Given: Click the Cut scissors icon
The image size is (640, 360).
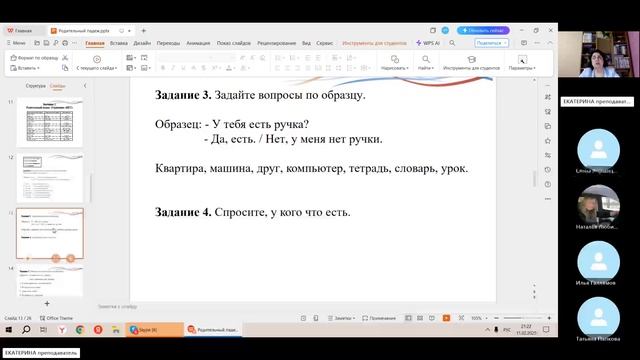Looking at the screenshot, I should [x=65, y=58].
